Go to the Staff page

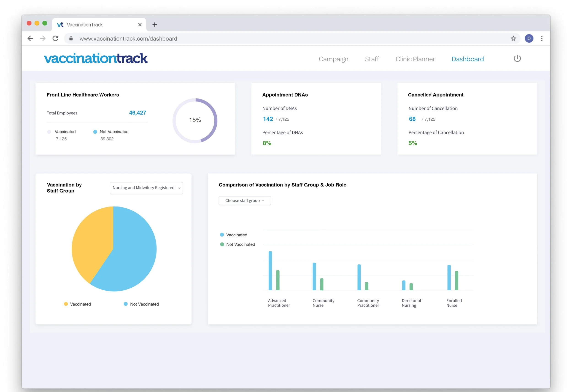tap(372, 59)
